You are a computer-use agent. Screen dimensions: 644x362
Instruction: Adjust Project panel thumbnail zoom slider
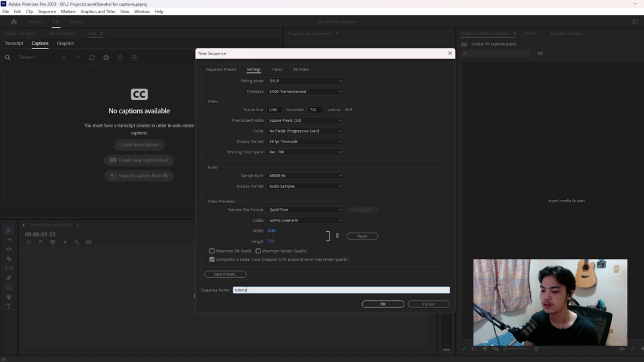[516, 349]
